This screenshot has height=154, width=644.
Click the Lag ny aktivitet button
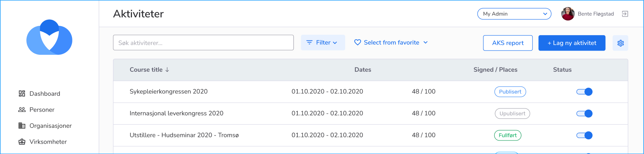point(572,43)
